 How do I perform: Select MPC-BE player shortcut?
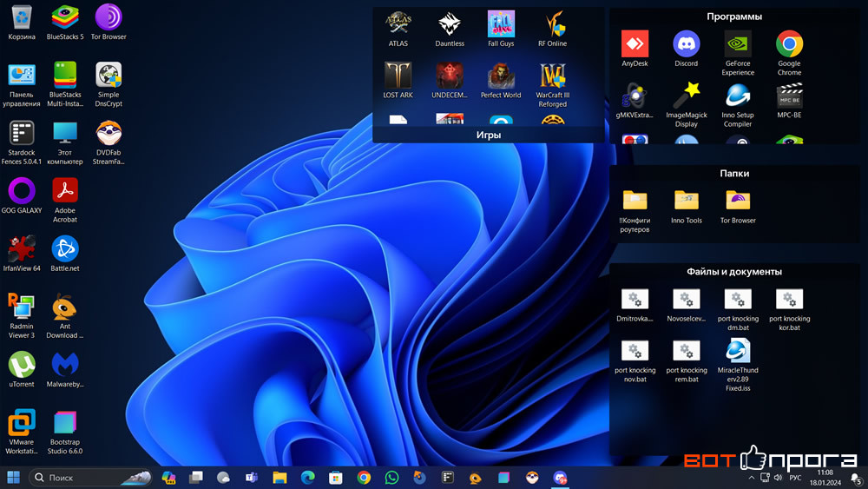tap(789, 101)
